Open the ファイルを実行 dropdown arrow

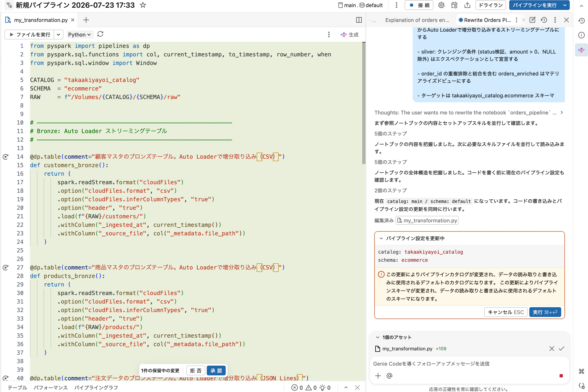coord(58,34)
